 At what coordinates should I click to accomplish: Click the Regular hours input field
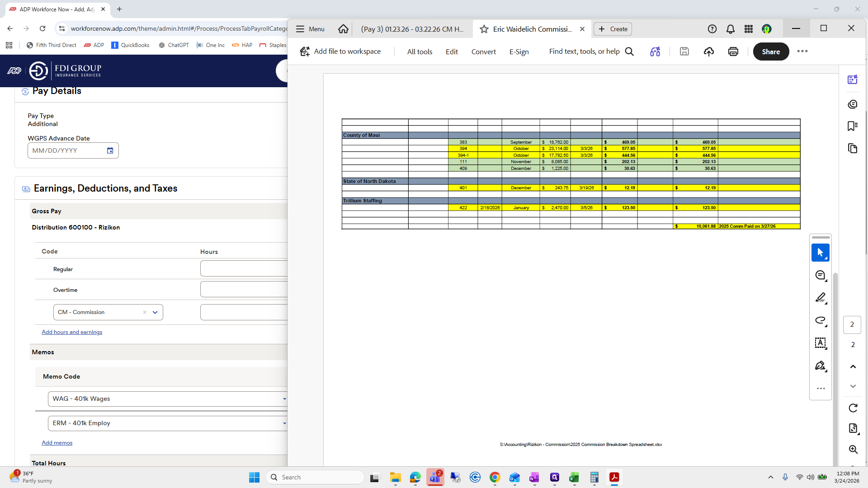click(x=244, y=269)
